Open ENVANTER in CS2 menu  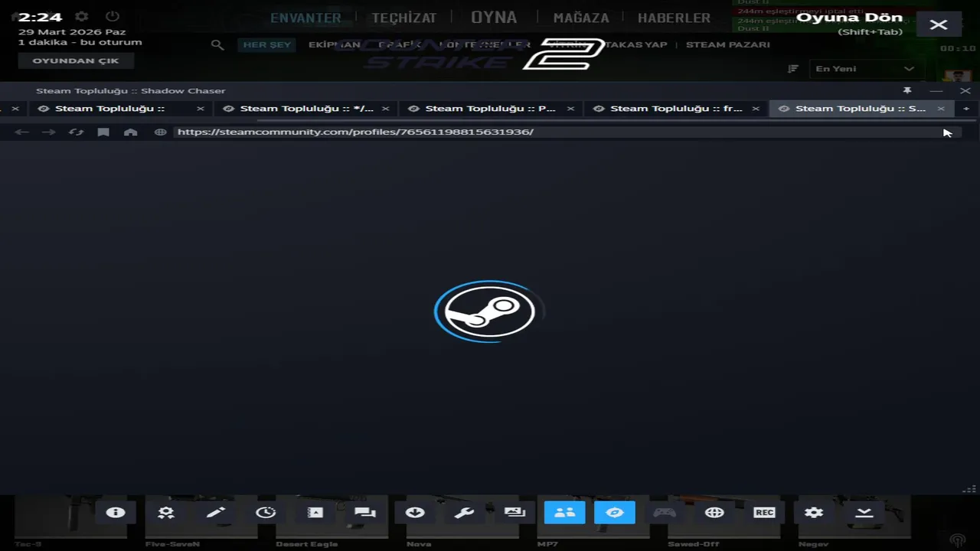305,18
